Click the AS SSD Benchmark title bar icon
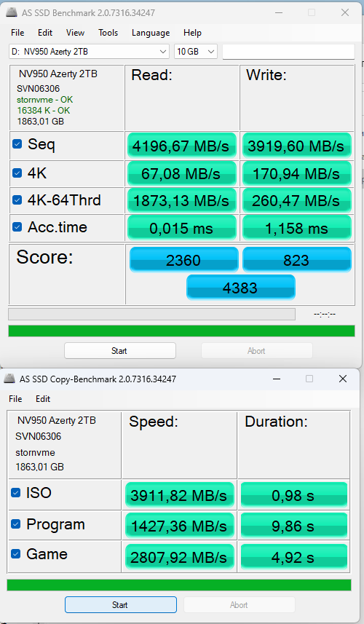364x624 pixels. tap(12, 12)
